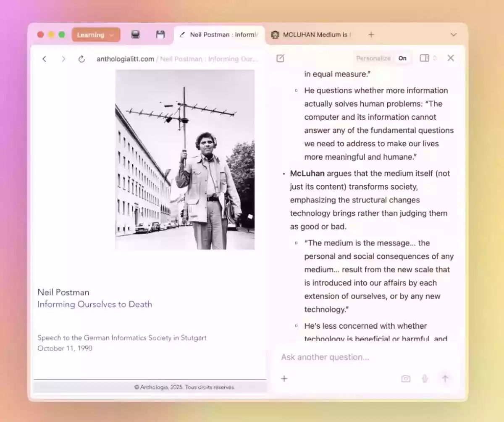This screenshot has width=504, height=422.
Task: Click the floppy disk pinned tab icon
Action: (160, 35)
